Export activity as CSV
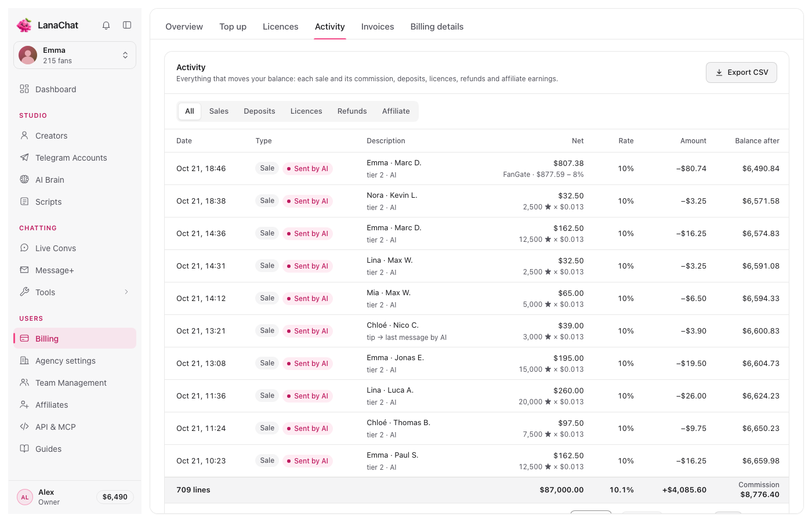This screenshot has height=522, width=812. click(x=741, y=72)
